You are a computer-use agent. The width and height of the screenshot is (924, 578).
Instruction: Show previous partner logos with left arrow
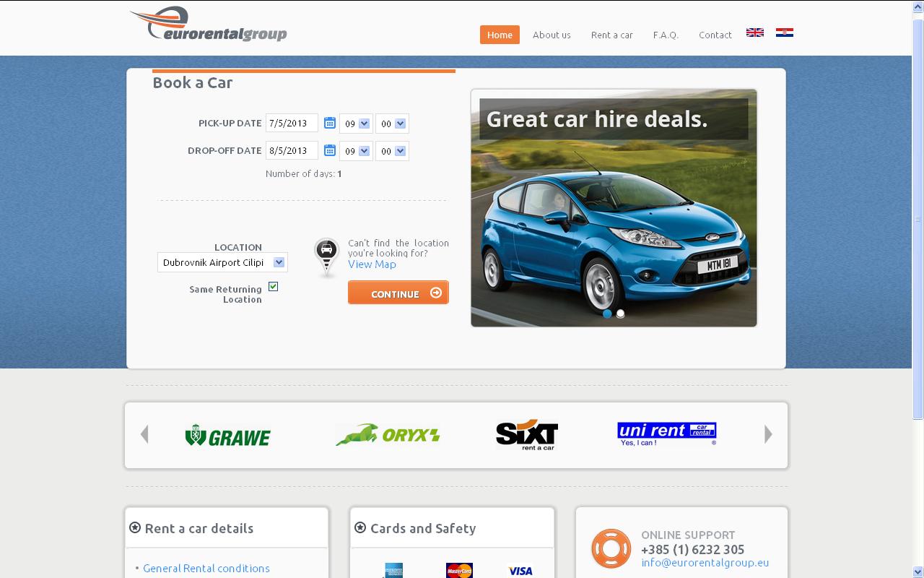point(144,434)
